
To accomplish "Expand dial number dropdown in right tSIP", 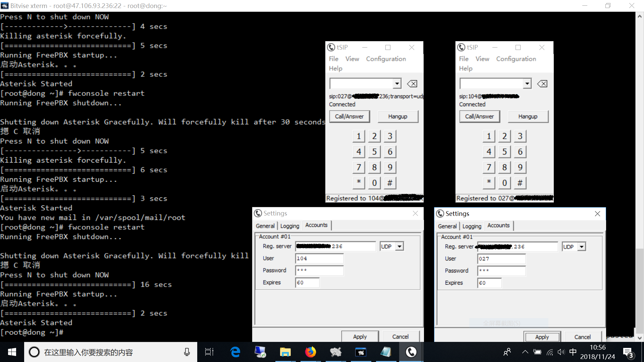I will pos(527,83).
